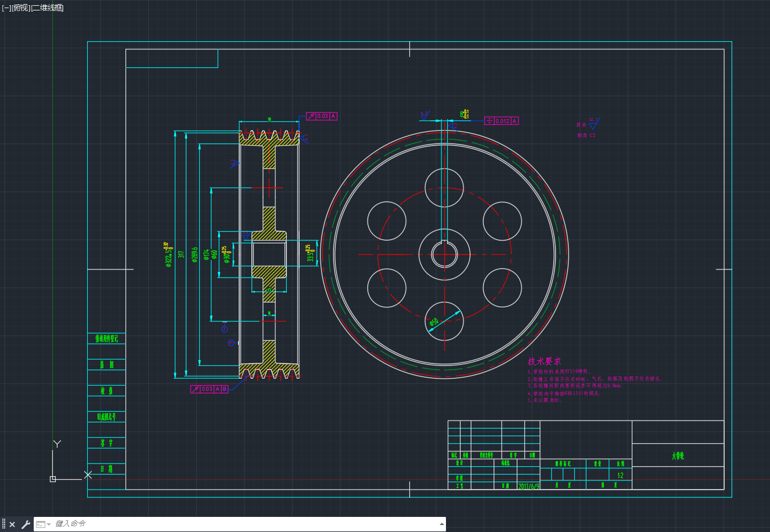Select the 其余 surface roughness note

click(581, 125)
